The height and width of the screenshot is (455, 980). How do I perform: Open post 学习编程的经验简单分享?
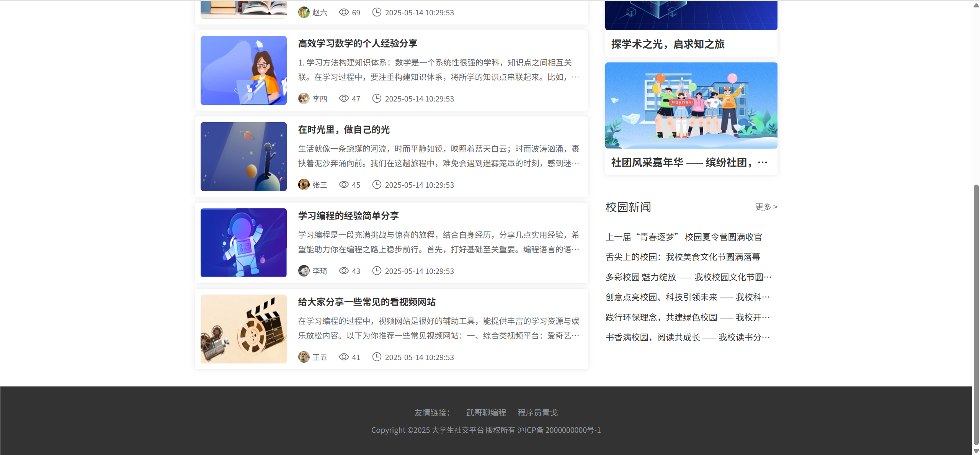348,216
